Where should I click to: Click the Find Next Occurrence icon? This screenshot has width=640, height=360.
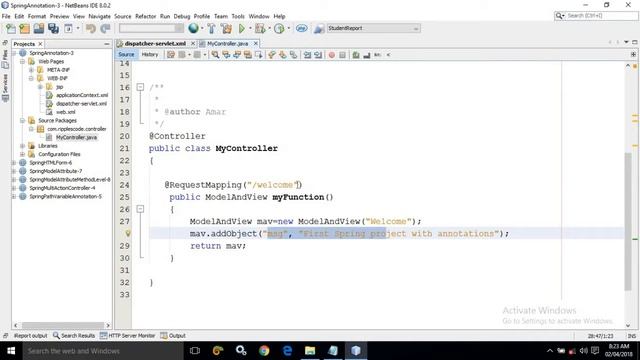coord(237,55)
